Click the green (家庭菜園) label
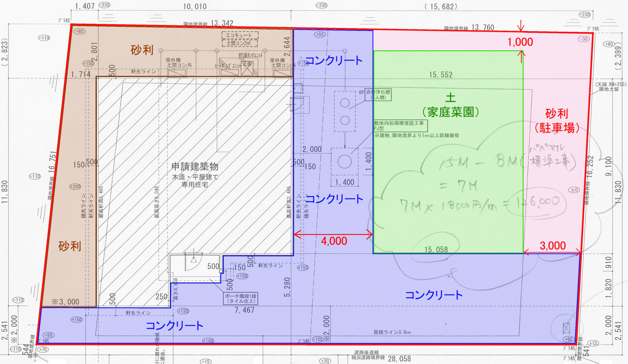 pos(451,112)
